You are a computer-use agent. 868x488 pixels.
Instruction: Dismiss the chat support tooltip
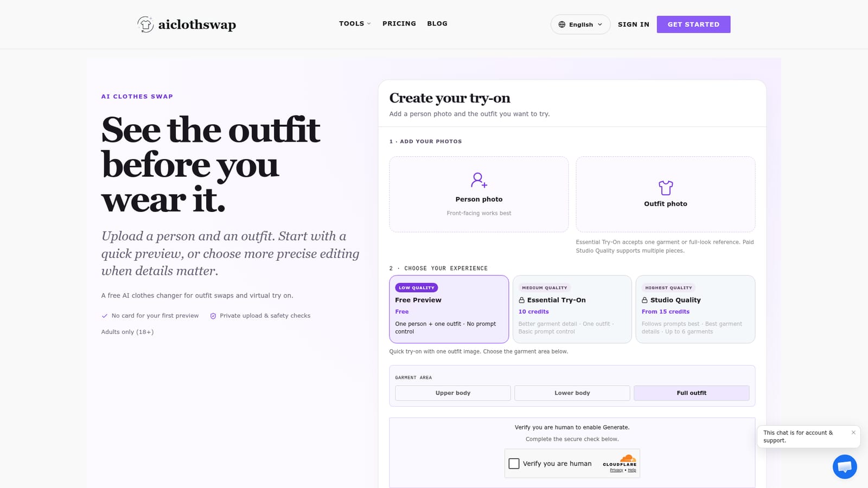point(853,433)
